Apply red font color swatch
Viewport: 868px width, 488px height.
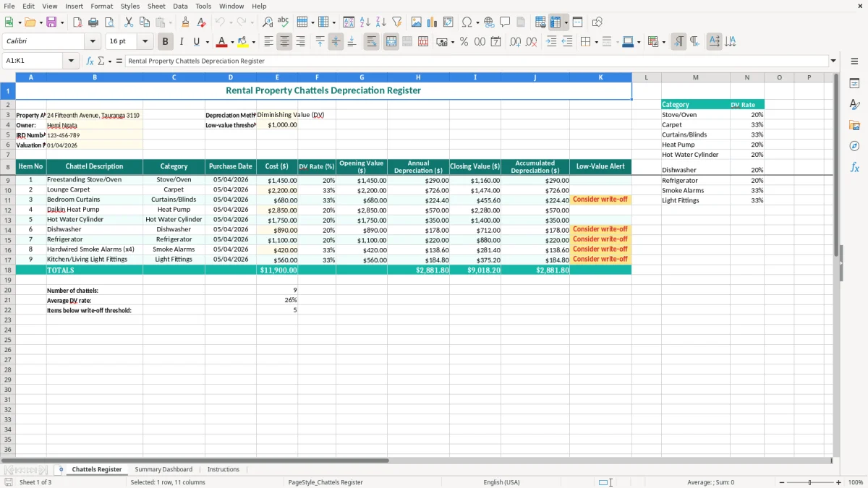click(x=222, y=42)
